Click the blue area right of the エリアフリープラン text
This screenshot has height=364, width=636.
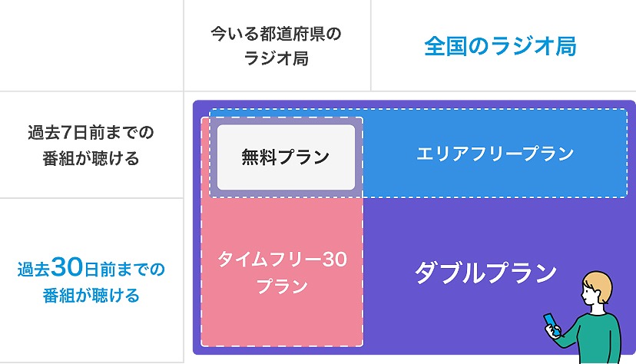point(603,154)
